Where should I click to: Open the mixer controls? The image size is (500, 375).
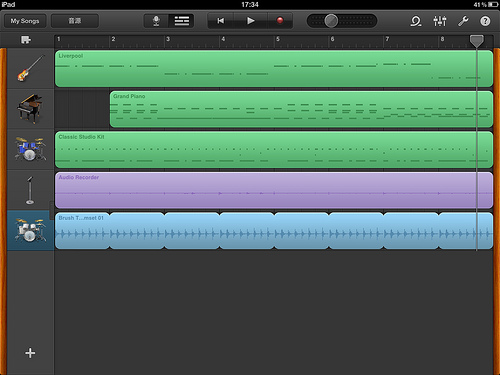[x=440, y=21]
